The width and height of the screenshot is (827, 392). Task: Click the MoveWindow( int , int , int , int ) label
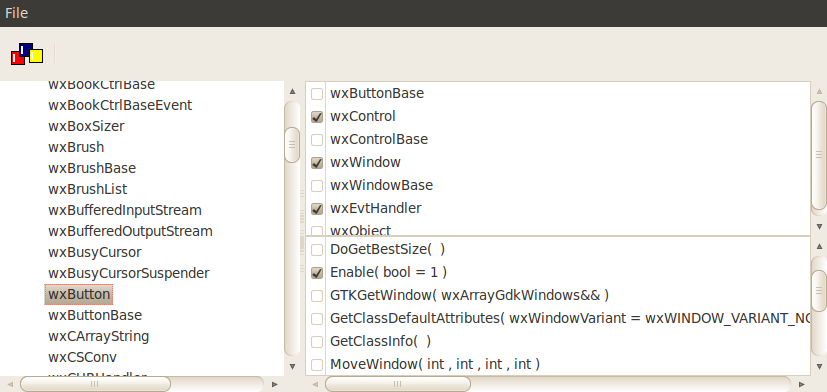point(435,364)
